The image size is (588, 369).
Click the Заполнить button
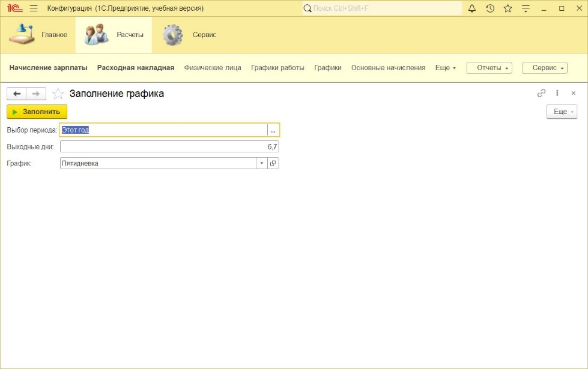(37, 112)
